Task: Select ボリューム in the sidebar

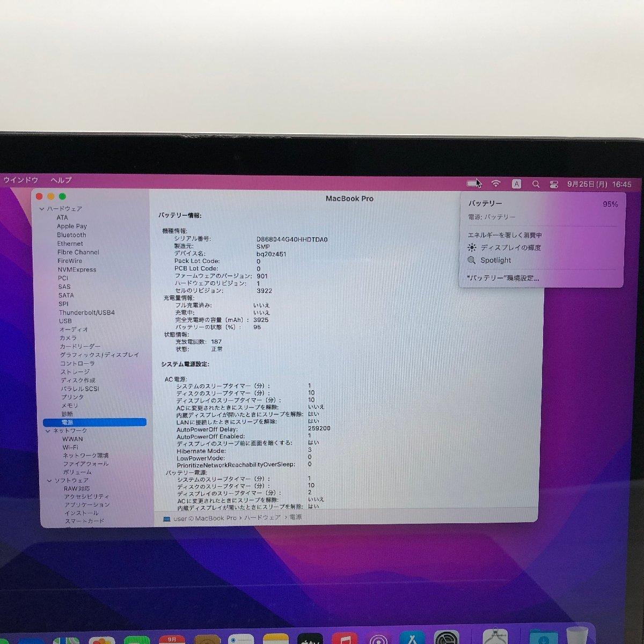Action: pos(77,472)
